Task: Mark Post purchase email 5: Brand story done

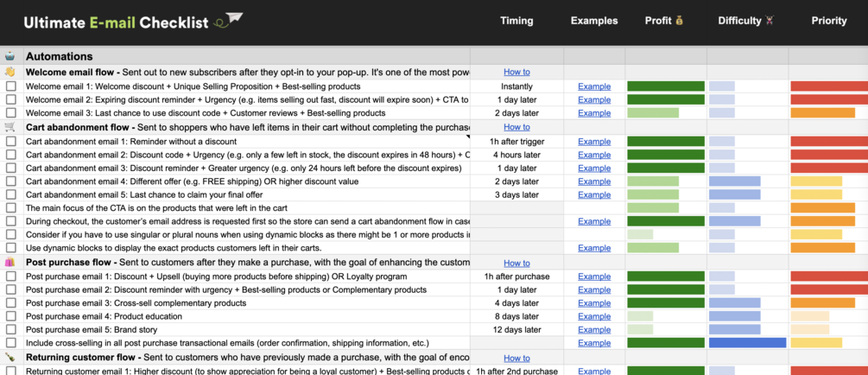Action: [x=11, y=330]
